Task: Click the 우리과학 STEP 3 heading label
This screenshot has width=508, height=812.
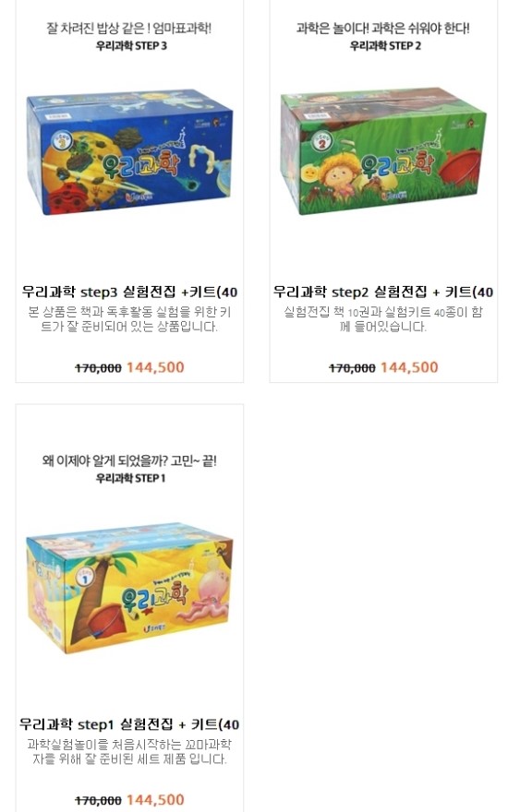Action: (x=131, y=46)
